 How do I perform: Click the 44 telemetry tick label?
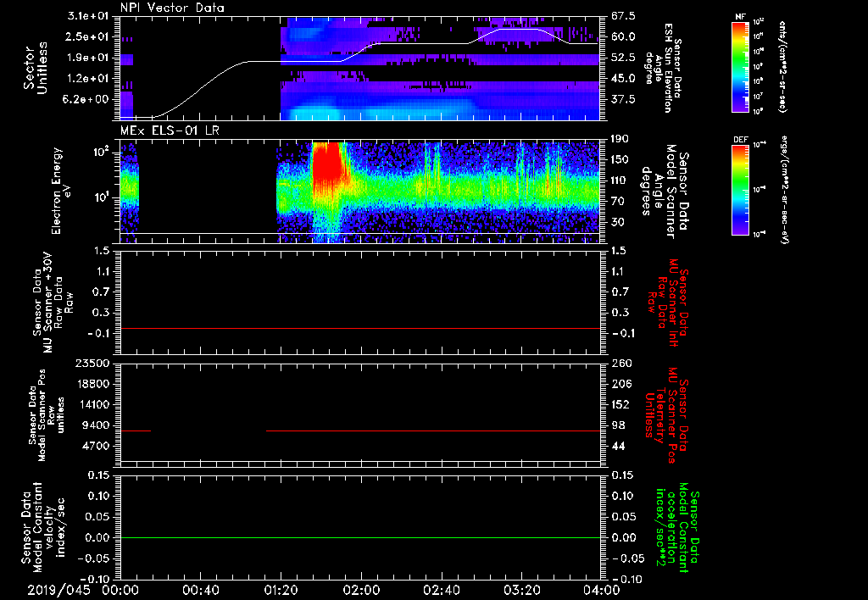pyautogui.click(x=619, y=446)
